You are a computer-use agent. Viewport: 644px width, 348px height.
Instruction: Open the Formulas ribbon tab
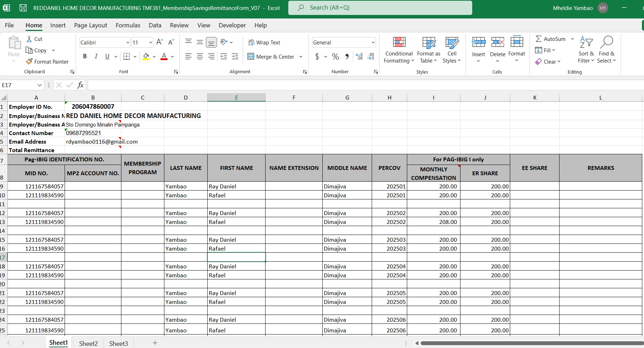tap(128, 25)
